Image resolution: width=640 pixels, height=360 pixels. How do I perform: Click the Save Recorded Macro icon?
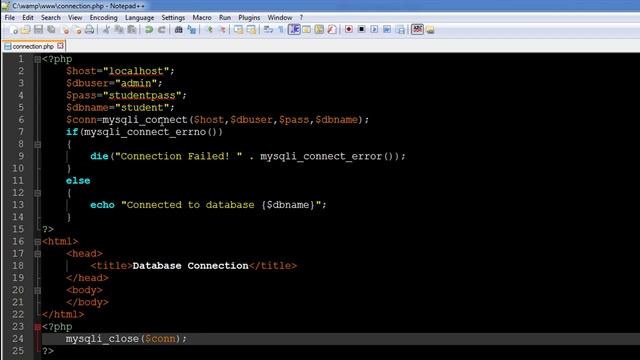tap(400, 29)
